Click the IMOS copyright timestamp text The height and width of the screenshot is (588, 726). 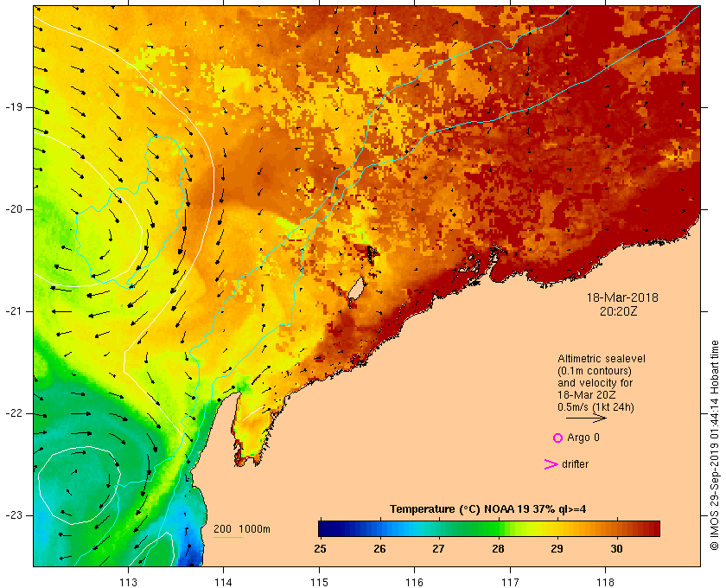coord(715,445)
